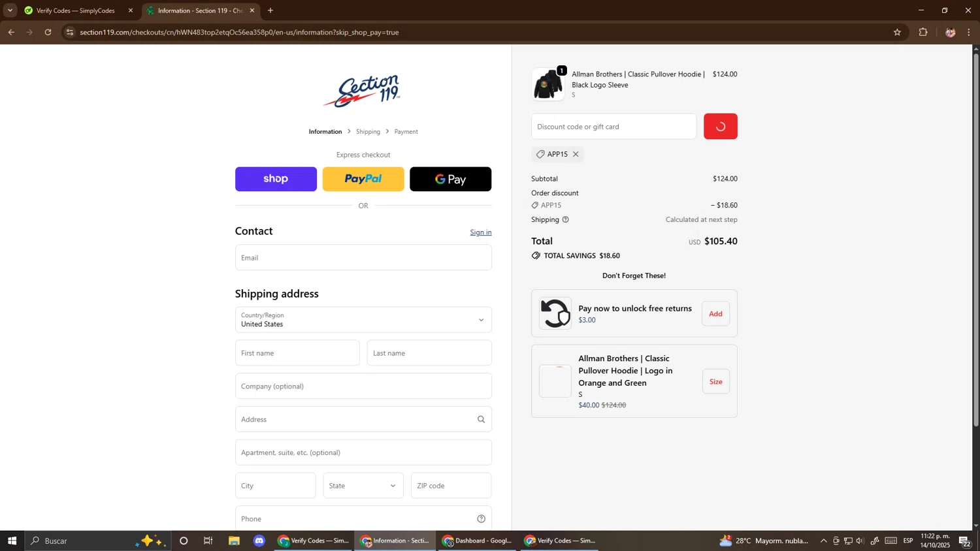The height and width of the screenshot is (551, 980).
Task: Open Task View on taskbar
Action: pos(208,541)
